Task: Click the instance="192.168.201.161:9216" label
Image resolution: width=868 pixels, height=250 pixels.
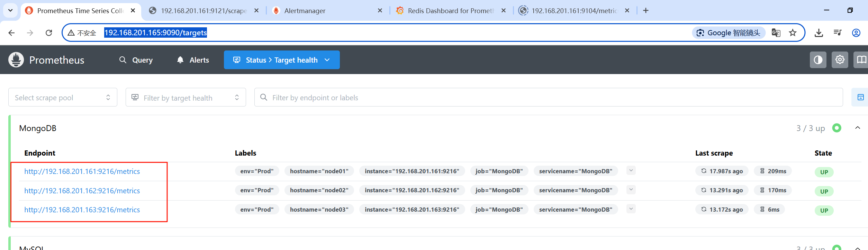Action: pos(412,171)
